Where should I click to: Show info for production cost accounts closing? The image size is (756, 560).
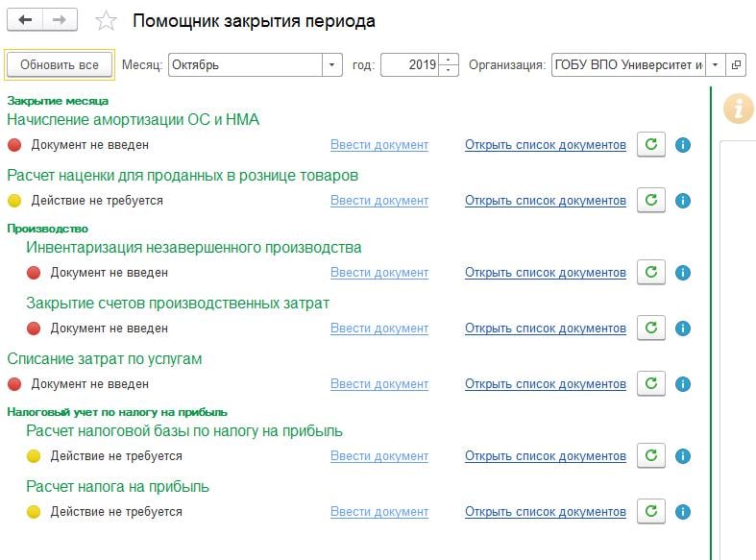point(683,329)
